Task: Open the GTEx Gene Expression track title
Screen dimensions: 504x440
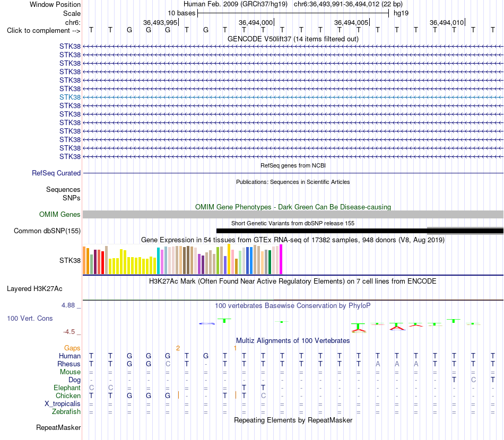Action: point(293,240)
